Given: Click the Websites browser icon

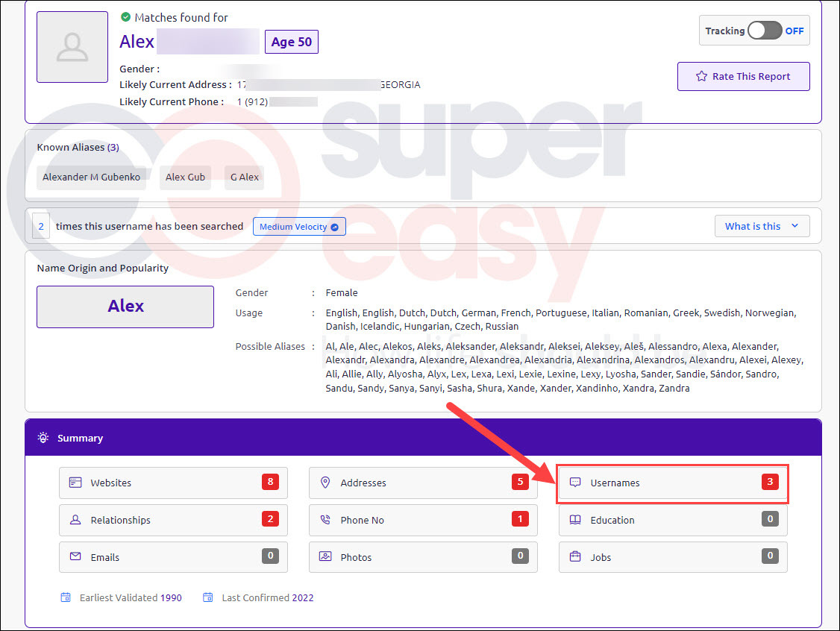Looking at the screenshot, I should click(75, 483).
